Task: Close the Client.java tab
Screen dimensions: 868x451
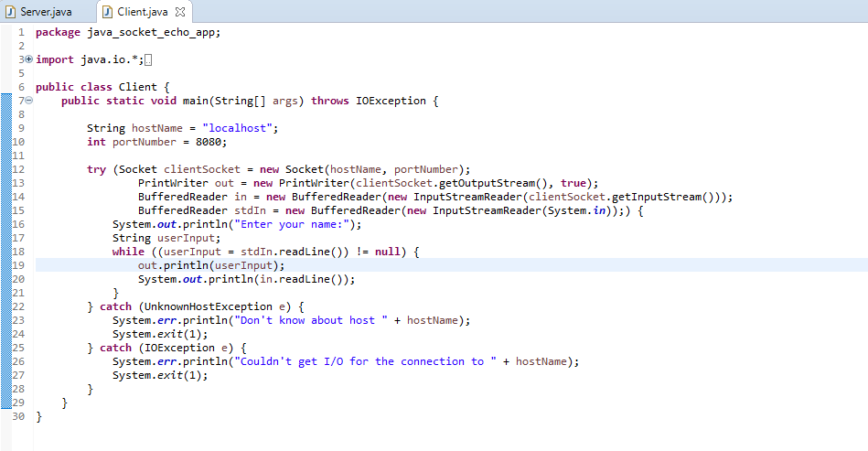Action: [x=179, y=12]
